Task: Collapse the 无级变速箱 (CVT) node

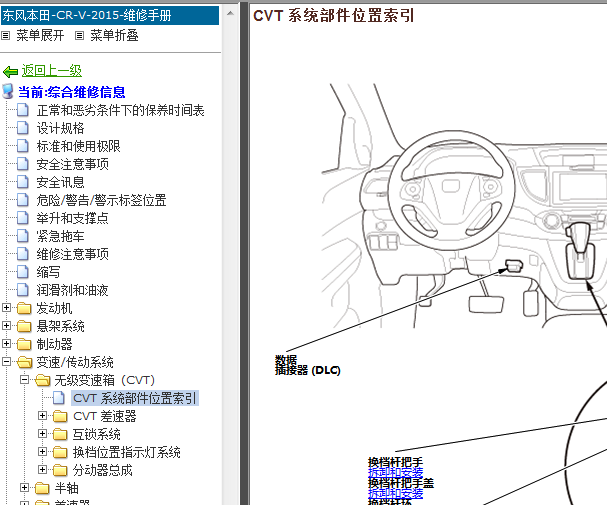Action: [24, 380]
